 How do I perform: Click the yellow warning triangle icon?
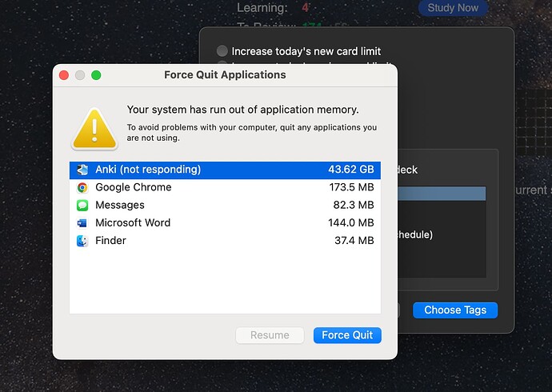click(94, 128)
